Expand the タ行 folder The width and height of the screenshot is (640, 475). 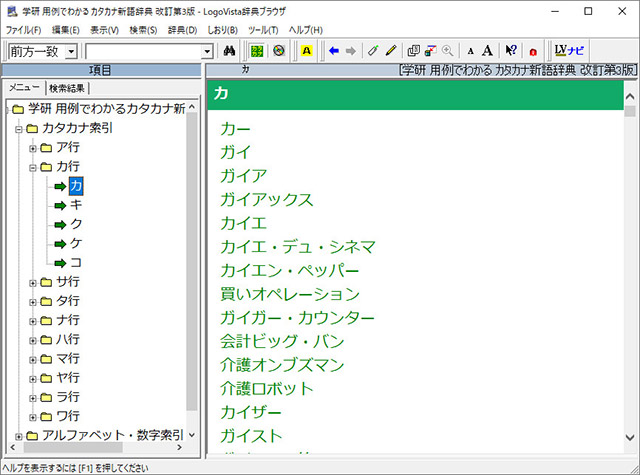(x=33, y=302)
